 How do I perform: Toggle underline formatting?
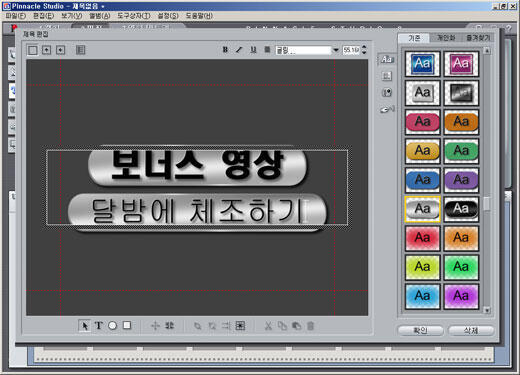pos(253,50)
